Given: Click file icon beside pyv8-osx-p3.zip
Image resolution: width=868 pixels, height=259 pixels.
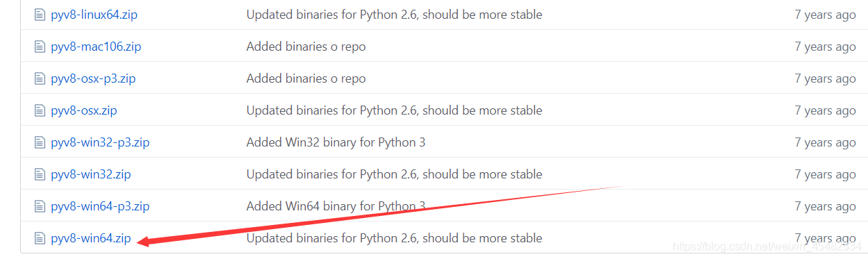Looking at the screenshot, I should pyautogui.click(x=40, y=78).
